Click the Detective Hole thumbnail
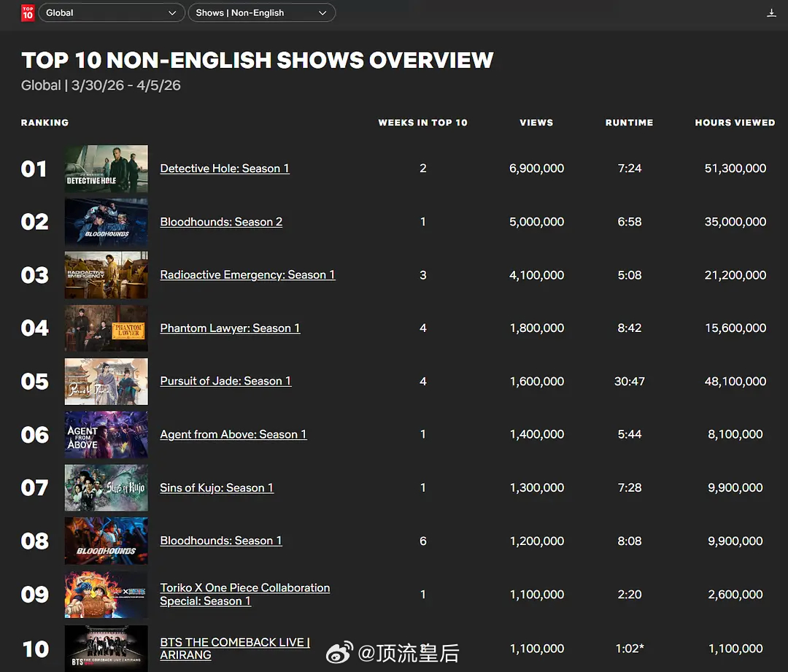788x672 pixels. (x=106, y=169)
